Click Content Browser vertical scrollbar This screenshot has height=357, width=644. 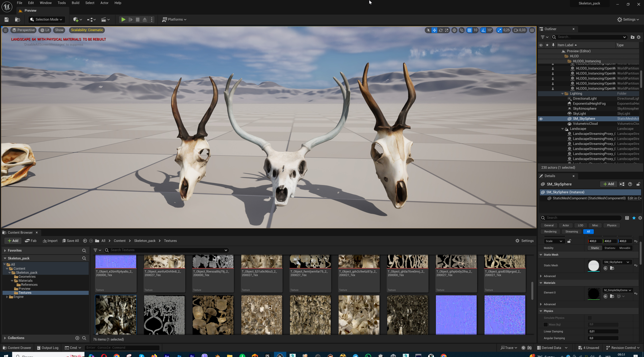click(x=532, y=291)
